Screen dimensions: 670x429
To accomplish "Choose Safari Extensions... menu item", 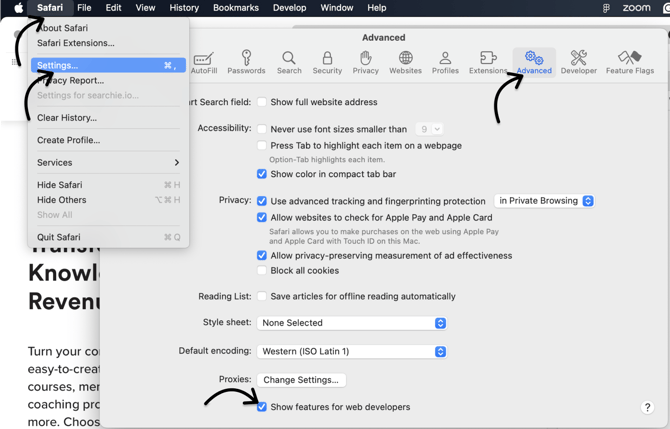I will click(108, 43).
